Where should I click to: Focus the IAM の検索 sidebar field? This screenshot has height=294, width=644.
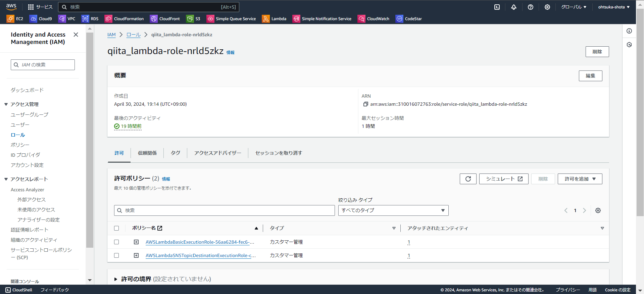43,65
